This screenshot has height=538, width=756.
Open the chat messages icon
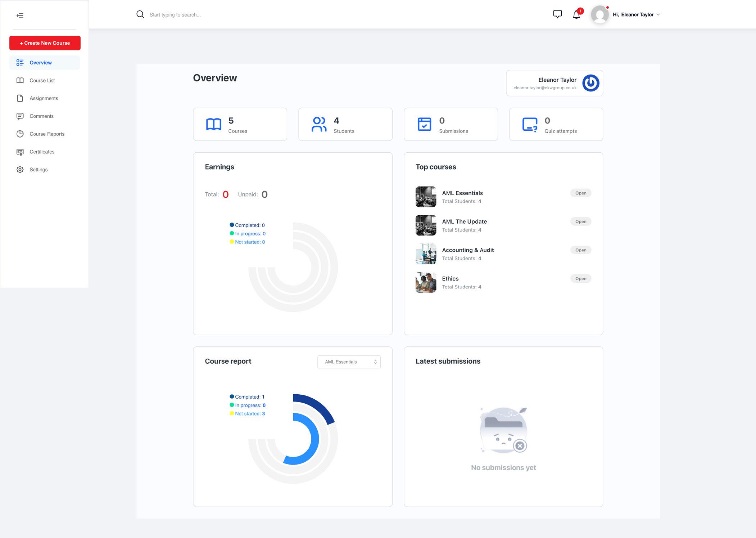[557, 14]
